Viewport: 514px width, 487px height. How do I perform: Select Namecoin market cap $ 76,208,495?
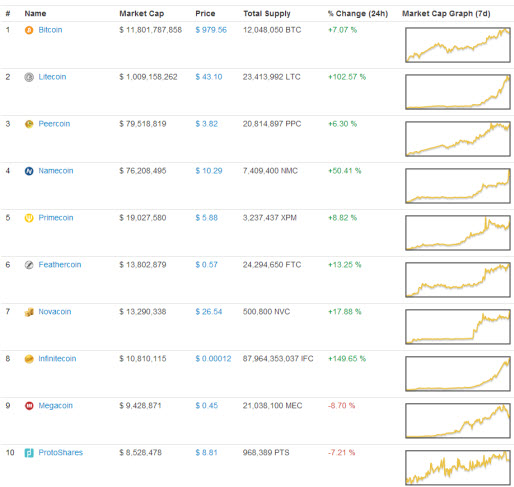[x=143, y=171]
